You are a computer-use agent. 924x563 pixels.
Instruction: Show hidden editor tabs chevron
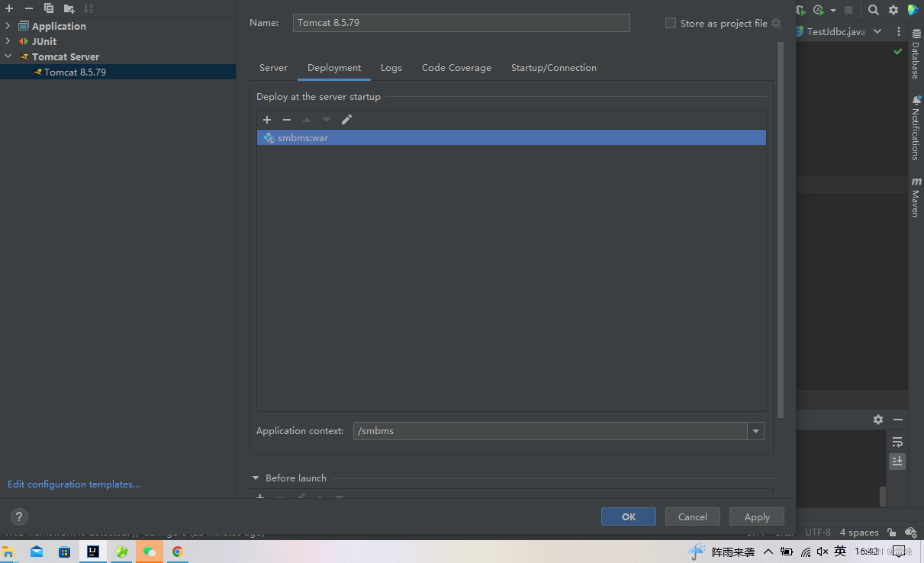pos(877,32)
